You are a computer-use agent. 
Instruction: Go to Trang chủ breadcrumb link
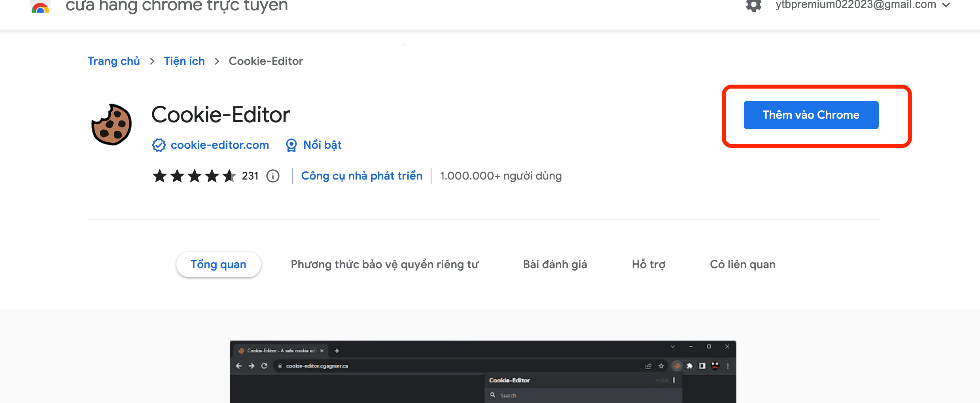114,61
